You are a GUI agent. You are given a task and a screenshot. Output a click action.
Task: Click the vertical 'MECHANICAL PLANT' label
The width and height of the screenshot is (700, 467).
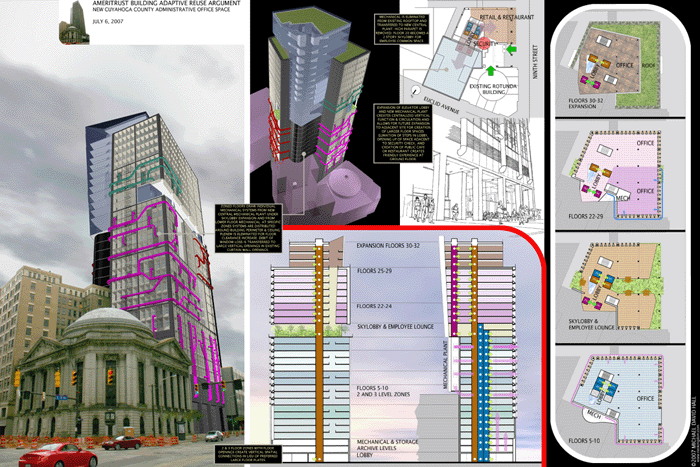(x=445, y=365)
